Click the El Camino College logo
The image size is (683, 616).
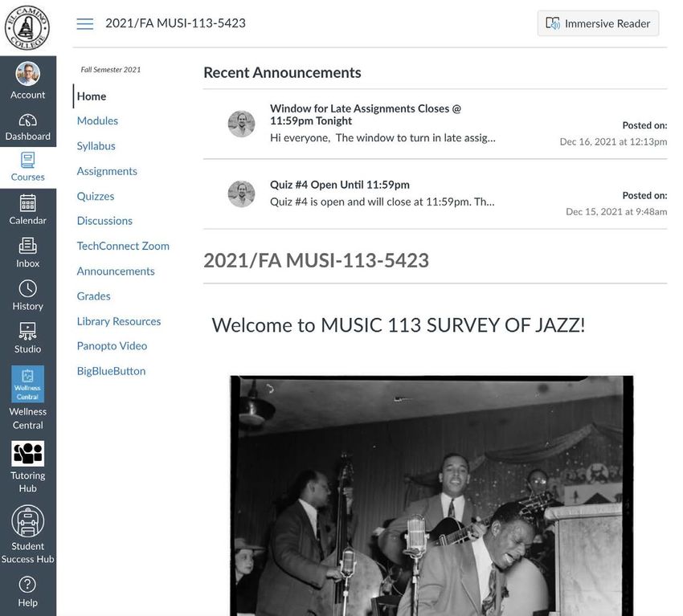[x=27, y=27]
